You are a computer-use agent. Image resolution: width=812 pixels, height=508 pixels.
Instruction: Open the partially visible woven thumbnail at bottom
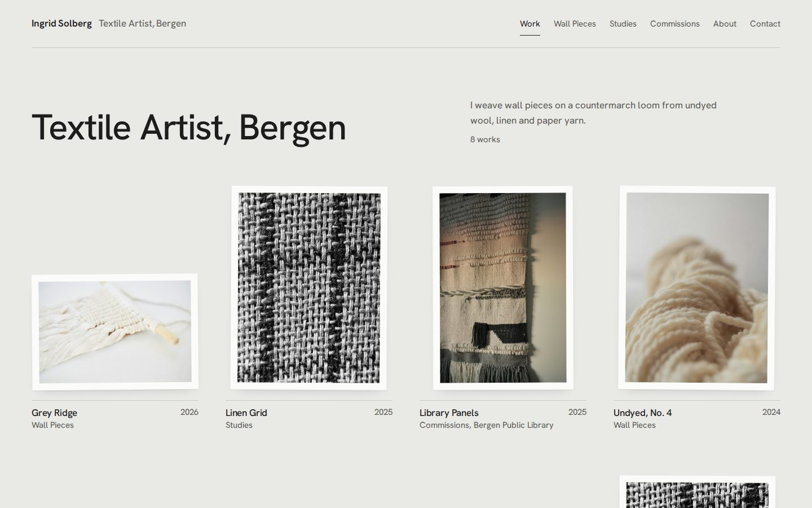click(697, 492)
